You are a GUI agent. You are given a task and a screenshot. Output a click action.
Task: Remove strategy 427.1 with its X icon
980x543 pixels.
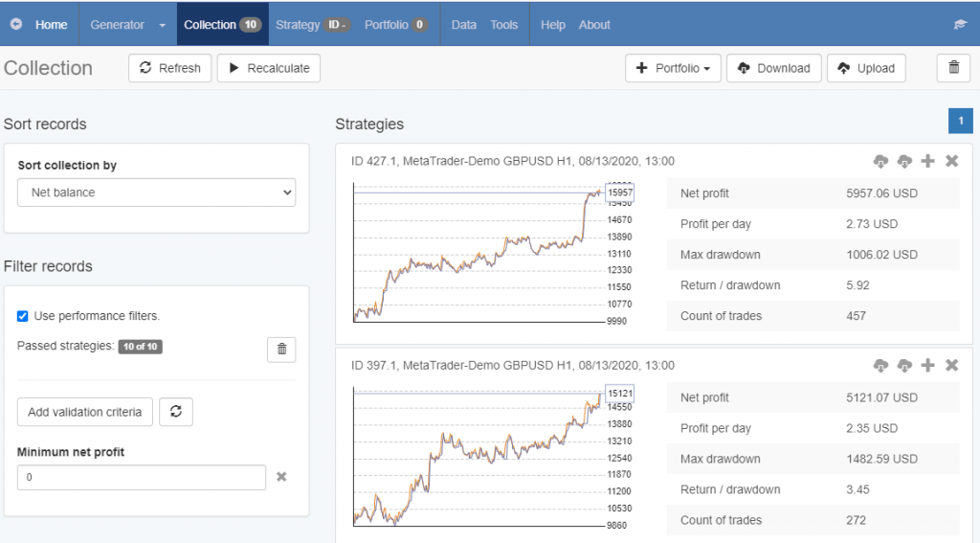click(x=951, y=161)
